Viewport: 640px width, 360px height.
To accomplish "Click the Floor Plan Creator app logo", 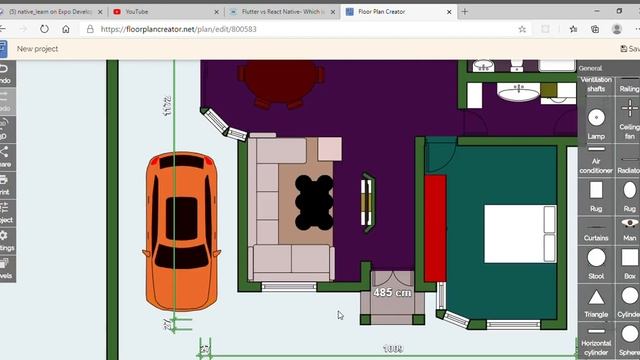I will click(x=3, y=49).
